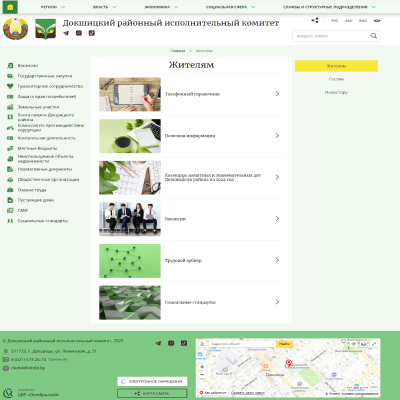Click the arrow in the Полезная информация row
The image size is (400, 400).
[x=277, y=136]
